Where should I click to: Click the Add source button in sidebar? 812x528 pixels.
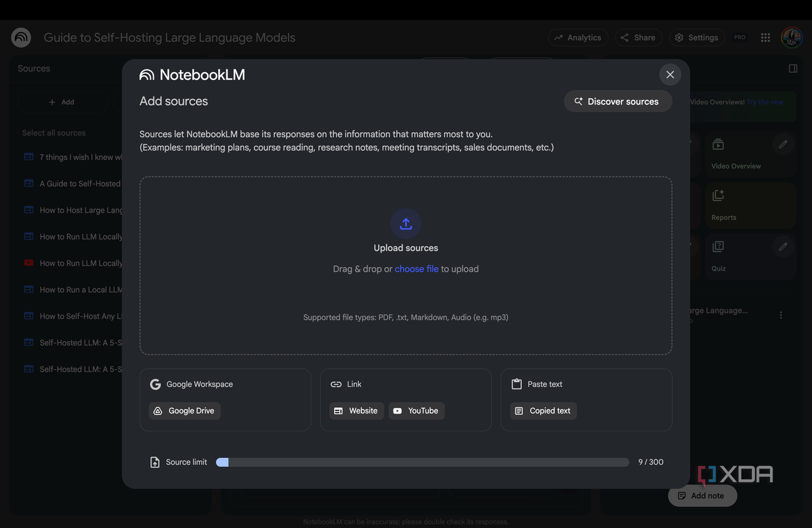pyautogui.click(x=61, y=102)
